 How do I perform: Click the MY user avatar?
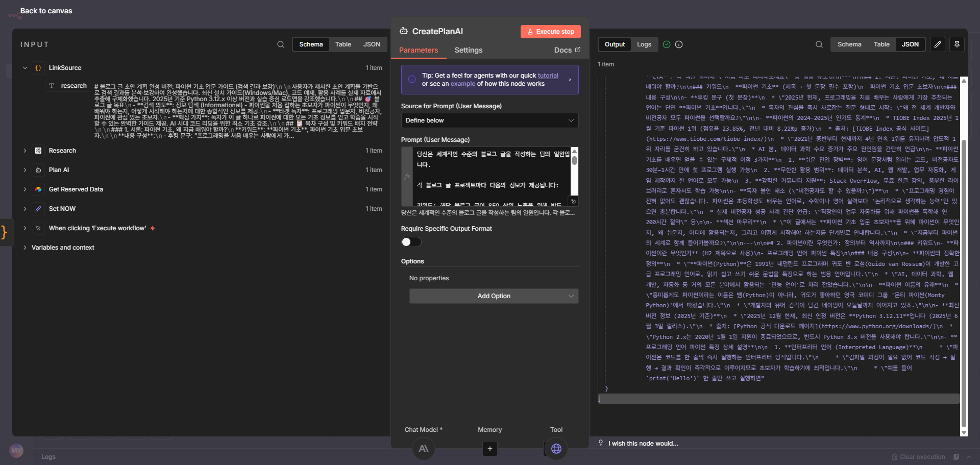(16, 451)
